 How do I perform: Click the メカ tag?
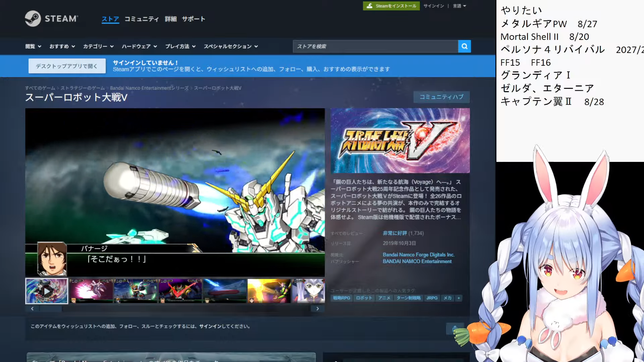click(447, 298)
